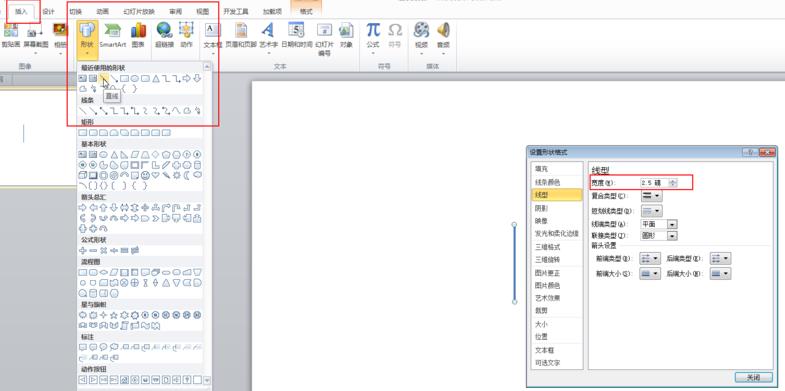The height and width of the screenshot is (391, 785).
Task: Insert an Object (对象)
Action: (x=346, y=35)
